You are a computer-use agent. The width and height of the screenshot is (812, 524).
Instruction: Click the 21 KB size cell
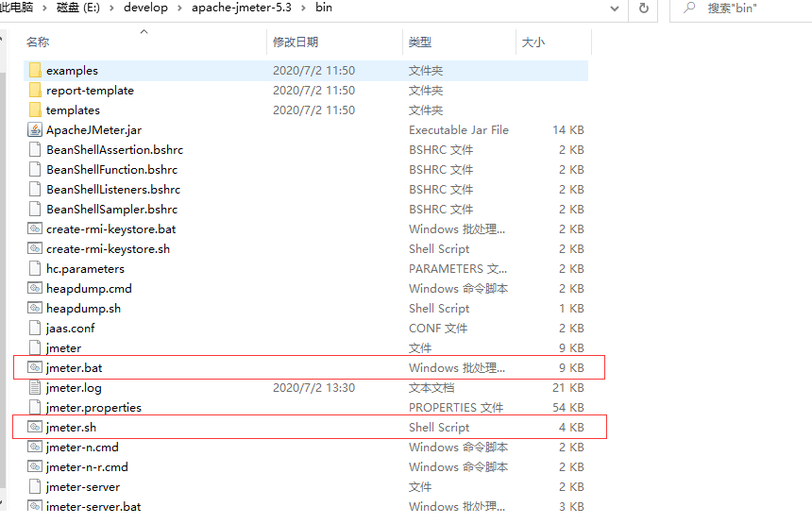[x=568, y=387]
